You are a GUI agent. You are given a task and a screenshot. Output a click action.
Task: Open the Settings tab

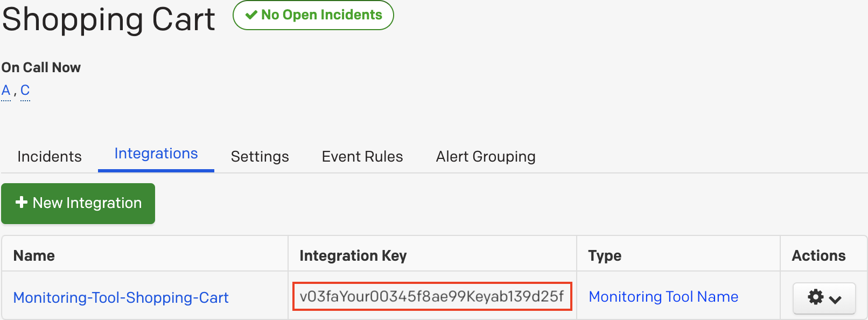[260, 156]
